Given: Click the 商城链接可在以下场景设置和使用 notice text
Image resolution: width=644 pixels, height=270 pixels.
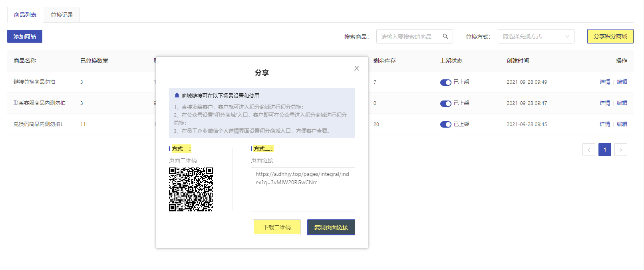Looking at the screenshot, I should click(221, 96).
